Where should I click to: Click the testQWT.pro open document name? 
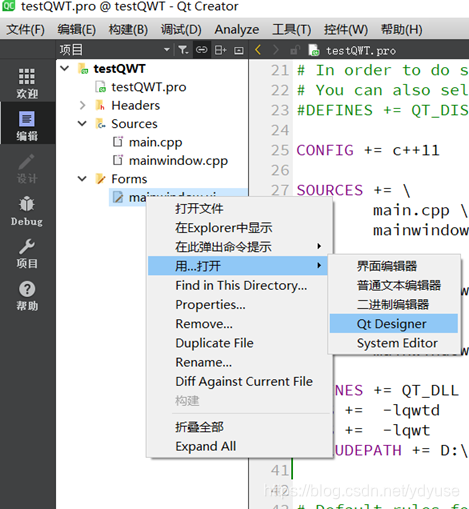361,50
